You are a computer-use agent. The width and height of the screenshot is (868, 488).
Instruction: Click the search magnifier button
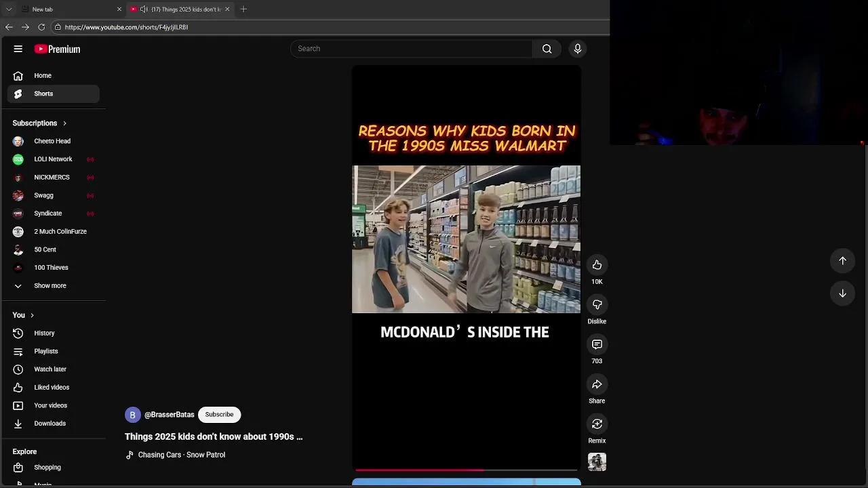click(547, 49)
